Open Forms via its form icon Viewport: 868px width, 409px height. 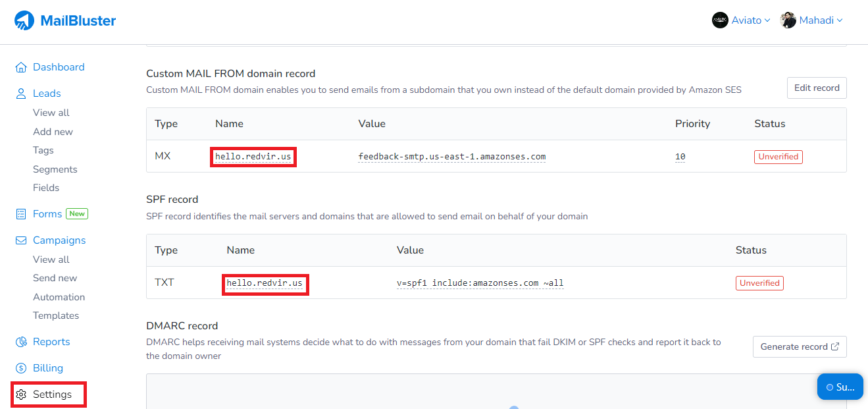(x=20, y=213)
